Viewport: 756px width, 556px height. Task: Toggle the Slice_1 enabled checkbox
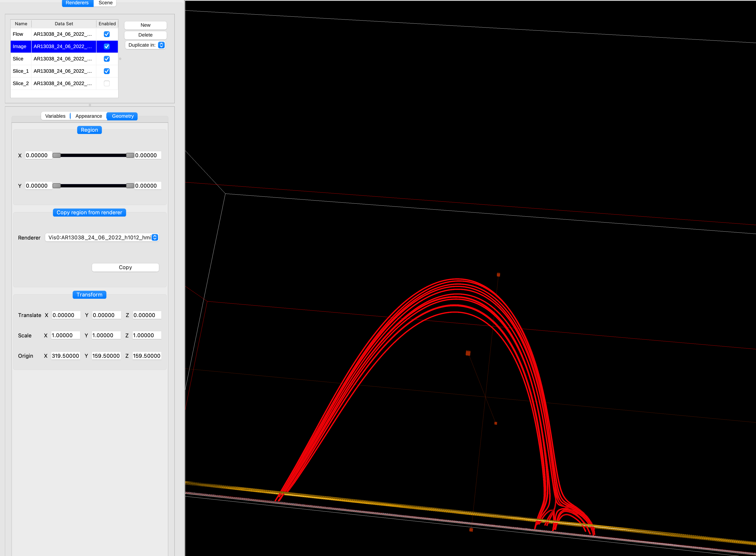point(107,71)
